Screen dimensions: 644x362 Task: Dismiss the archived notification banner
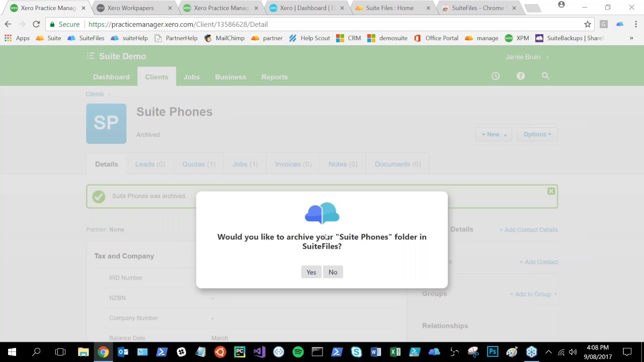551,191
